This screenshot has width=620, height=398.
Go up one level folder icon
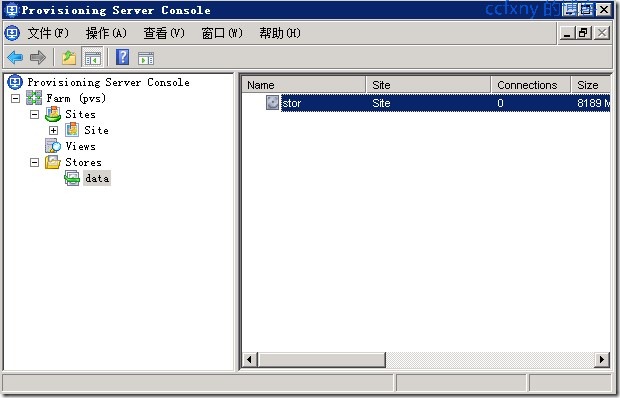[69, 58]
